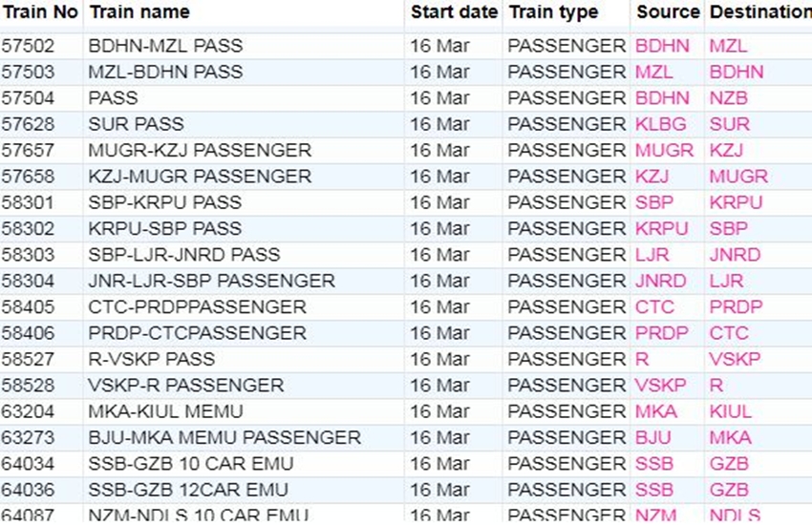Click the BJU source station link

click(x=653, y=438)
